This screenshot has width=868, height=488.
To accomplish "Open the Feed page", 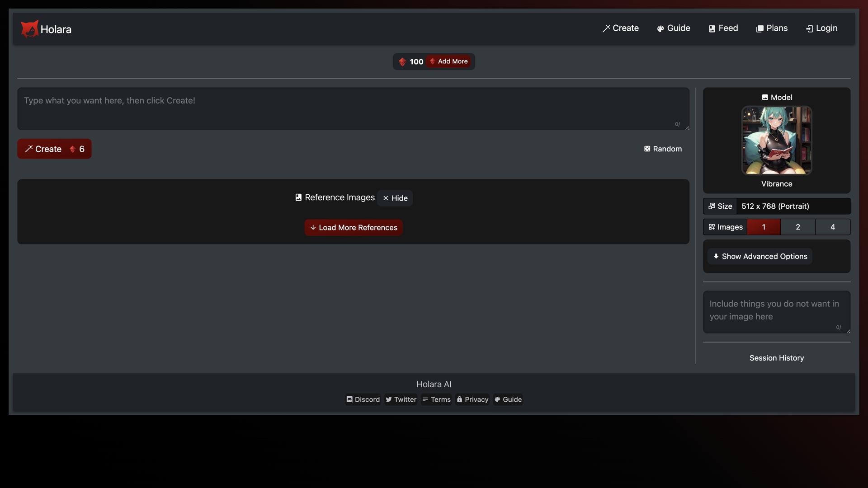I will point(722,28).
